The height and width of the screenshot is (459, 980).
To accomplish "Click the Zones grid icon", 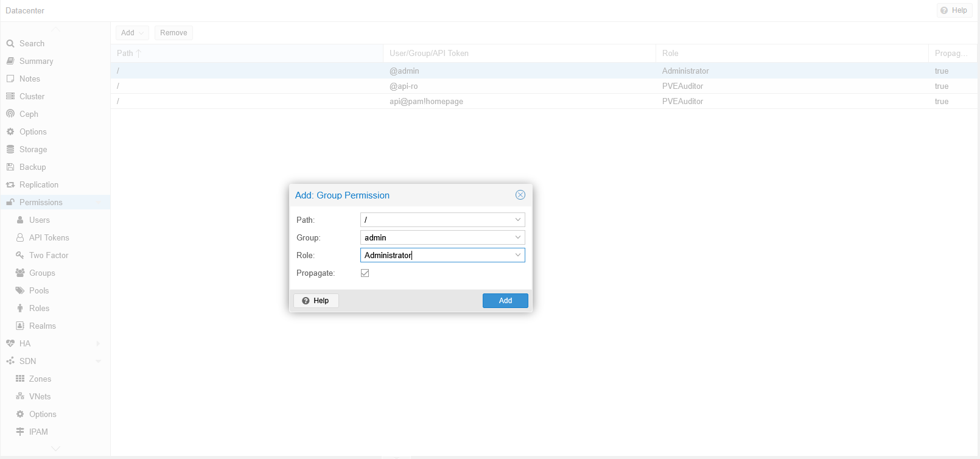I will point(20,379).
